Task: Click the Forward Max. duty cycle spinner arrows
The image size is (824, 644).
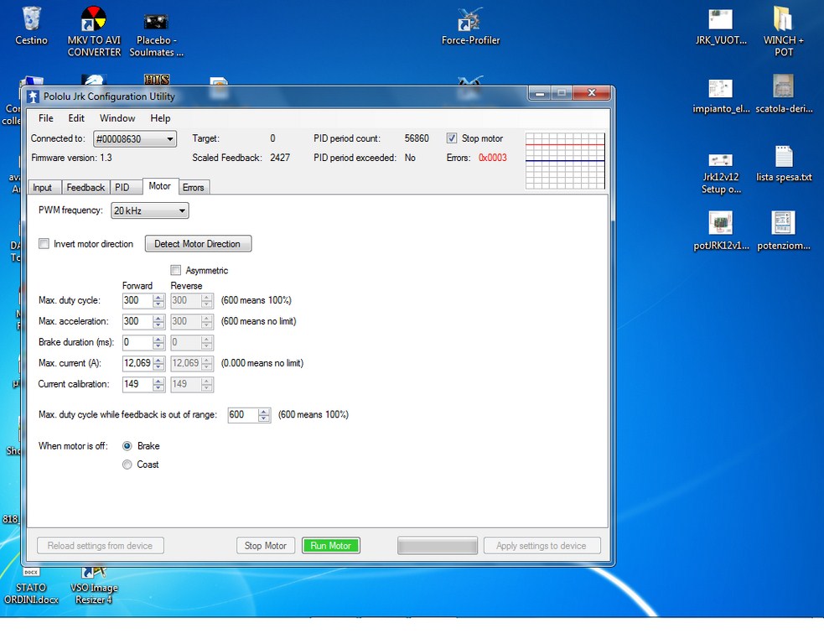Action: click(158, 301)
